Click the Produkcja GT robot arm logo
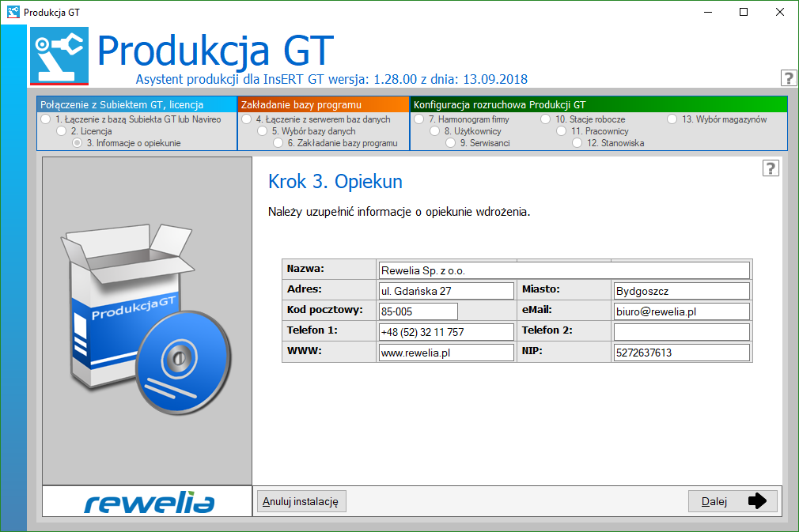 (x=59, y=56)
